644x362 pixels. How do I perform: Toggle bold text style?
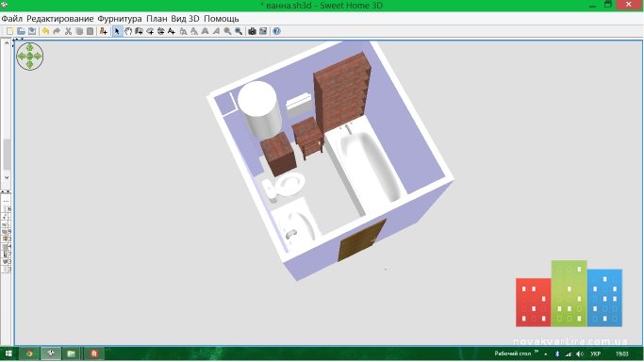[205, 31]
